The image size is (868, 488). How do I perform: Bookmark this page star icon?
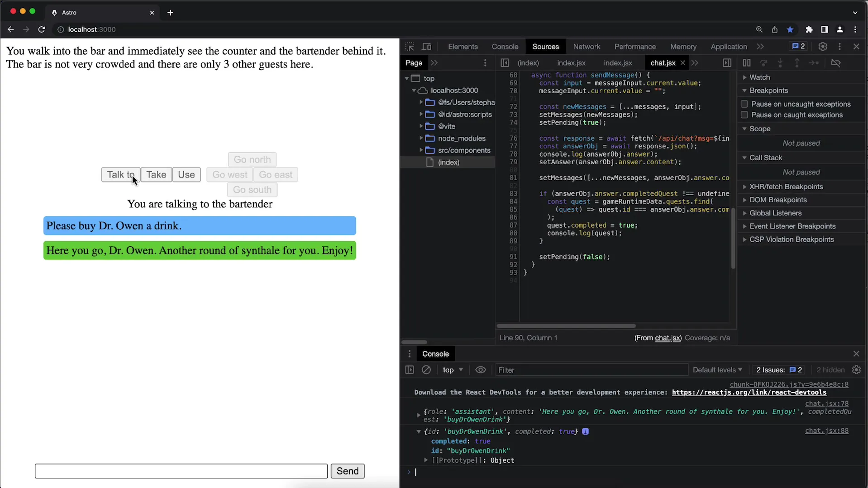point(790,29)
